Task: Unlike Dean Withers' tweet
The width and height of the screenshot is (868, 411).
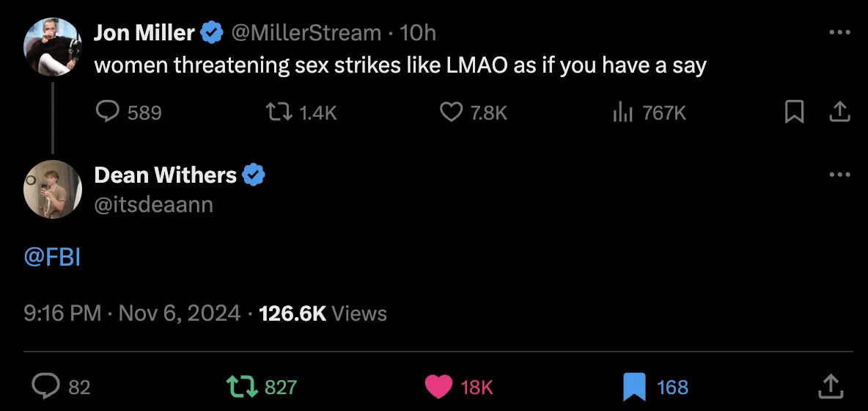Action: (x=439, y=386)
